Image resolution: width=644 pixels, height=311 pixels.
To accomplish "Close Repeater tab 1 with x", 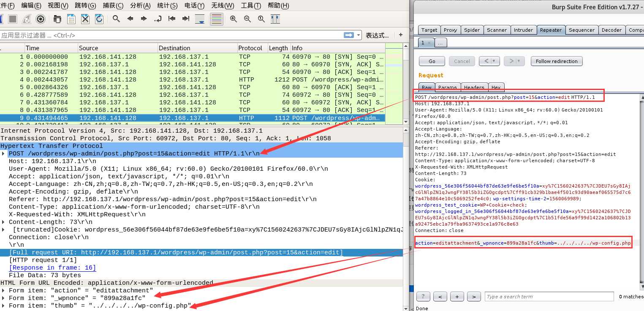I will [429, 43].
